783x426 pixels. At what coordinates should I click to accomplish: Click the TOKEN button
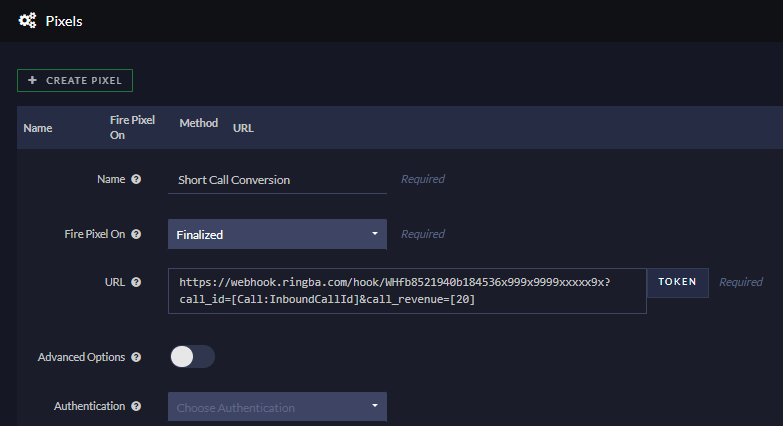[x=678, y=282]
